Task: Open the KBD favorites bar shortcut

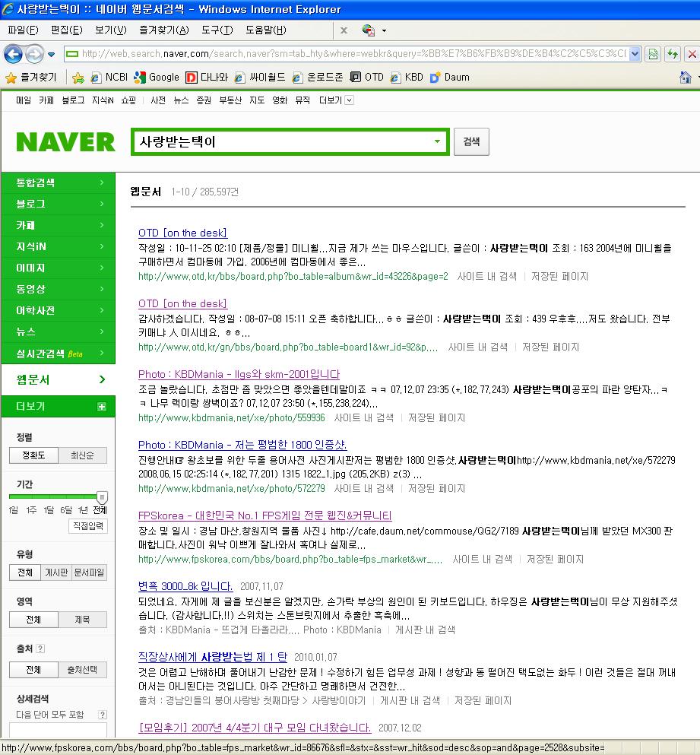Action: click(407, 77)
